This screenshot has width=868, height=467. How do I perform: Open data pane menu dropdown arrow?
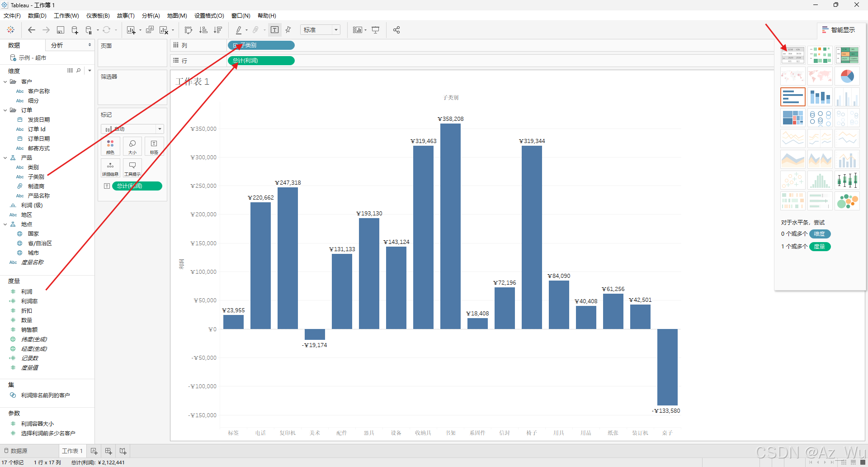point(90,71)
